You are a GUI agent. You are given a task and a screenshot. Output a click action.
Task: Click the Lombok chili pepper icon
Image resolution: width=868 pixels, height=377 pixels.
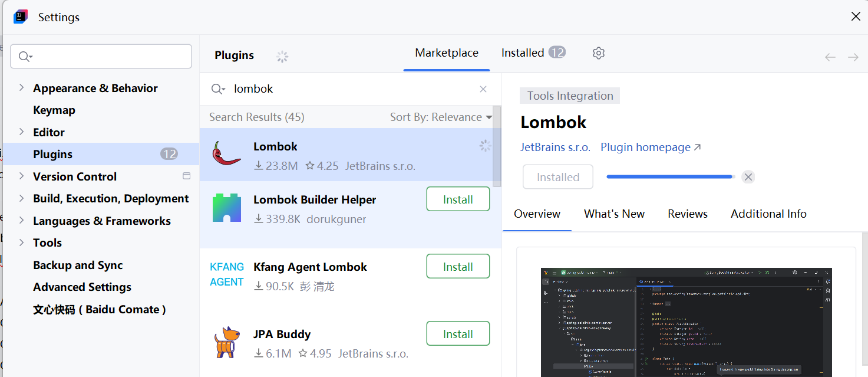click(226, 154)
